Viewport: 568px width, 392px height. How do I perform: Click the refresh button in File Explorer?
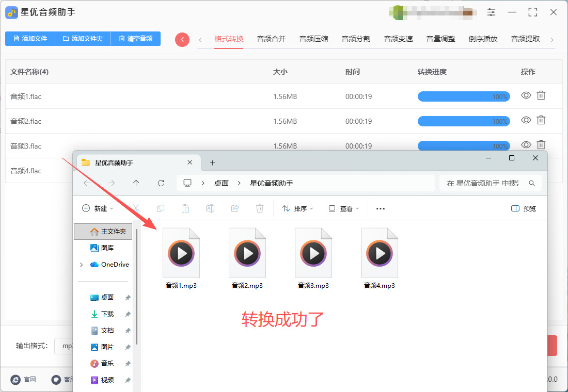(x=161, y=183)
